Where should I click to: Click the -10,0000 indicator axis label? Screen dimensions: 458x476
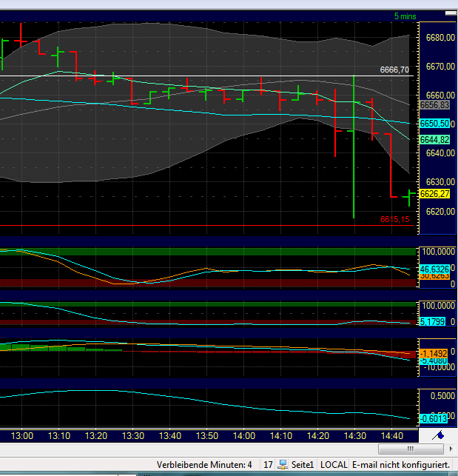438,367
